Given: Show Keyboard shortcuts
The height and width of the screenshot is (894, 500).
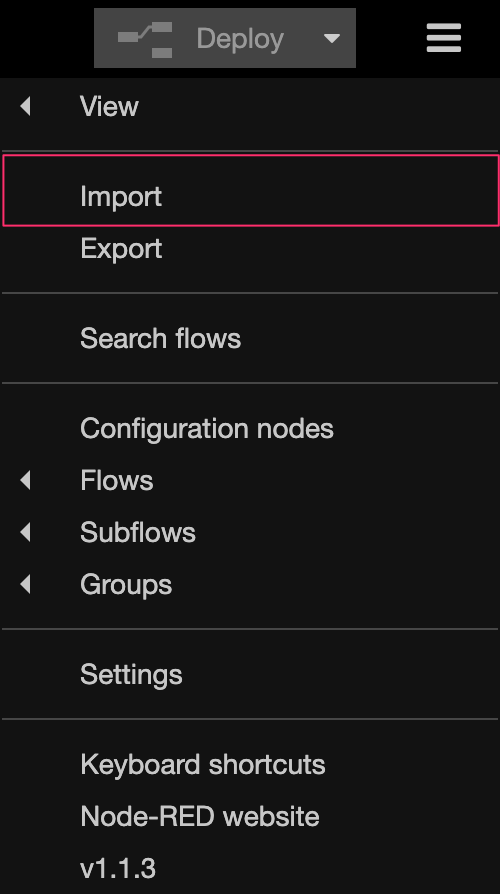Looking at the screenshot, I should click(x=250, y=765).
